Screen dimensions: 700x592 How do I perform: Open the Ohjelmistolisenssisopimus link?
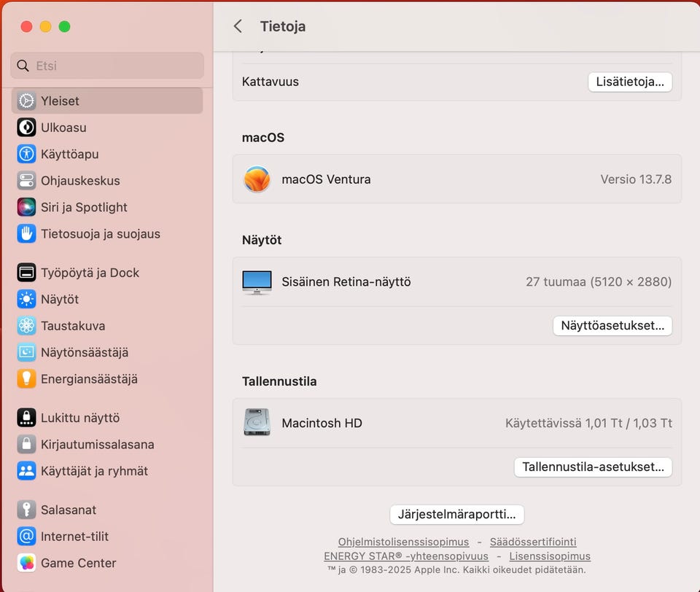point(403,542)
